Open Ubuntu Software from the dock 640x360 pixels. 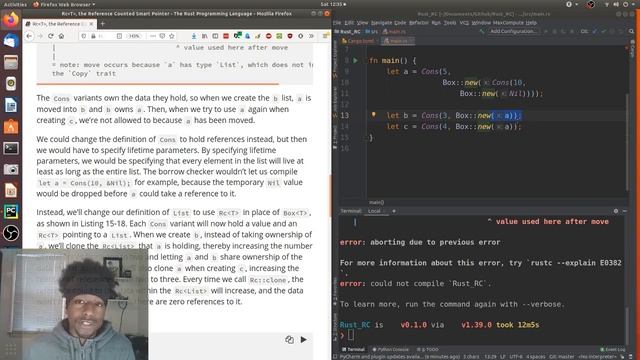(11, 127)
